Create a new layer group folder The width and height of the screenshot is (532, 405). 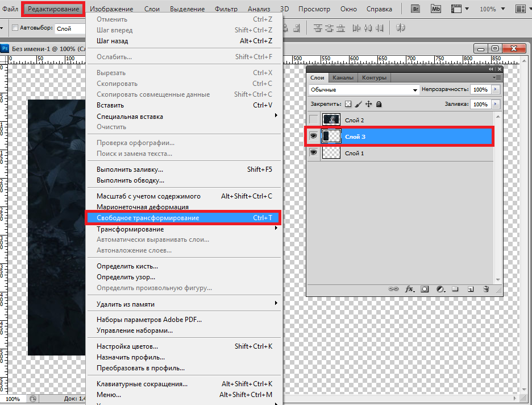(x=455, y=289)
